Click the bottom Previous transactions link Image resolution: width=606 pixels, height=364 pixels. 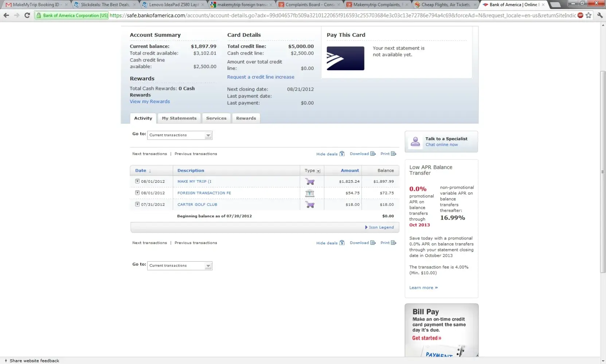[196, 243]
